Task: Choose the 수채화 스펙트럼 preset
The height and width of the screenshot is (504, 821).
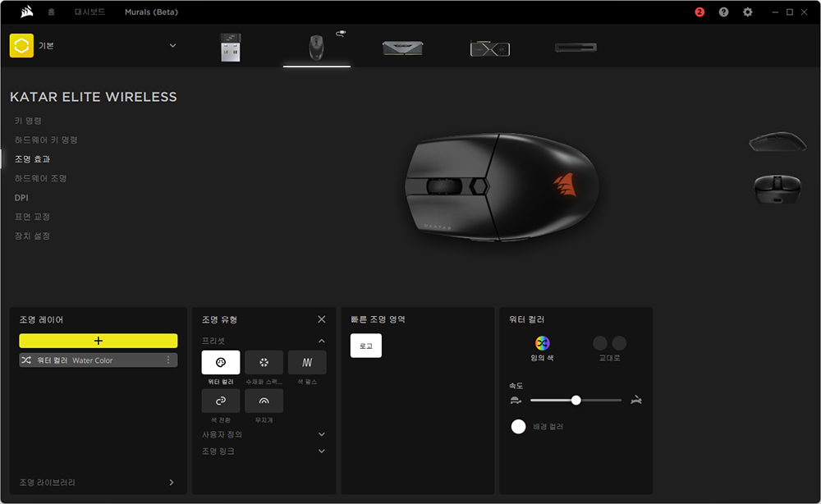Action: point(264,362)
